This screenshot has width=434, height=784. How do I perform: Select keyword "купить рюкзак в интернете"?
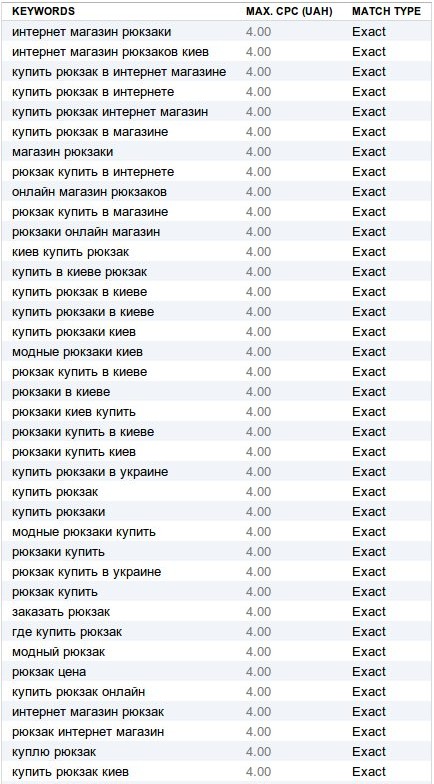point(93,92)
